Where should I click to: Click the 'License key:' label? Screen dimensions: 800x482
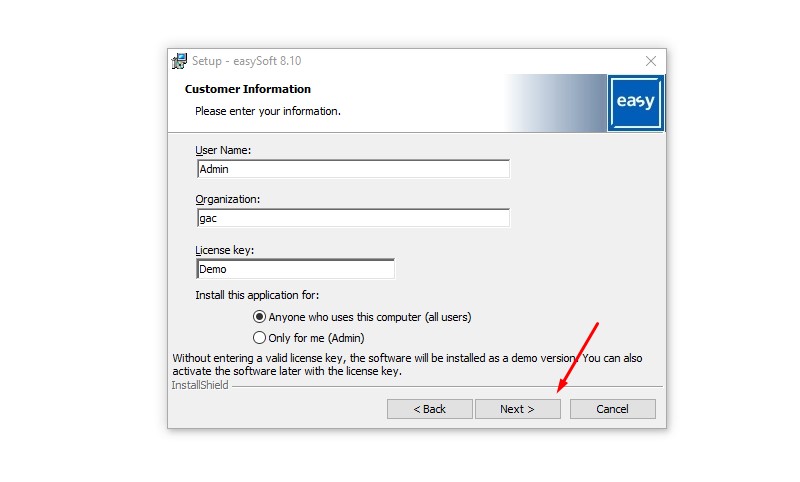click(x=224, y=250)
